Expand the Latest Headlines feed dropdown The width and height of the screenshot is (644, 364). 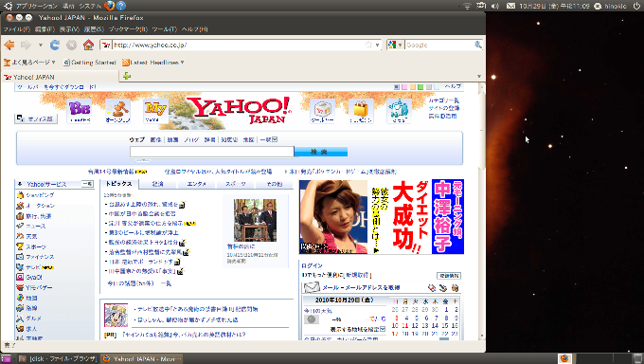[x=153, y=63]
